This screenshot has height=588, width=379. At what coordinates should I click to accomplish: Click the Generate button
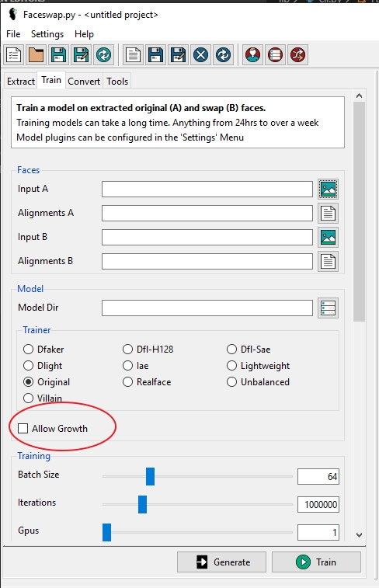tap(221, 562)
